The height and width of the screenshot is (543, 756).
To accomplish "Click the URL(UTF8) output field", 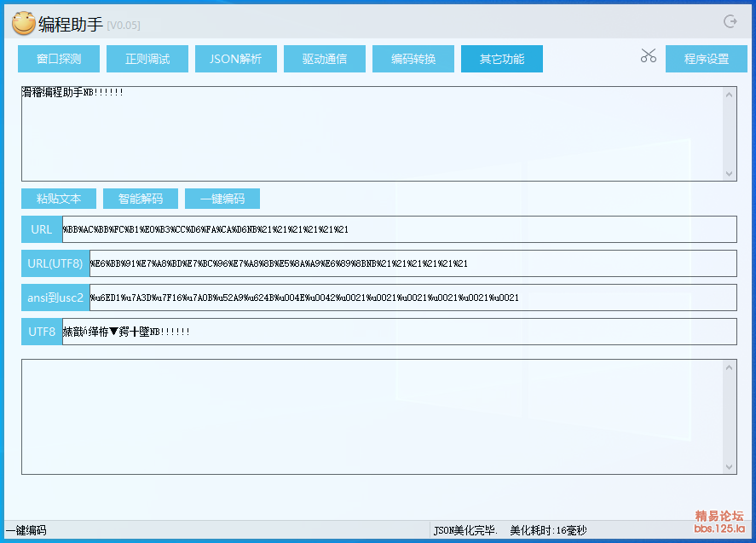I will pos(413,263).
